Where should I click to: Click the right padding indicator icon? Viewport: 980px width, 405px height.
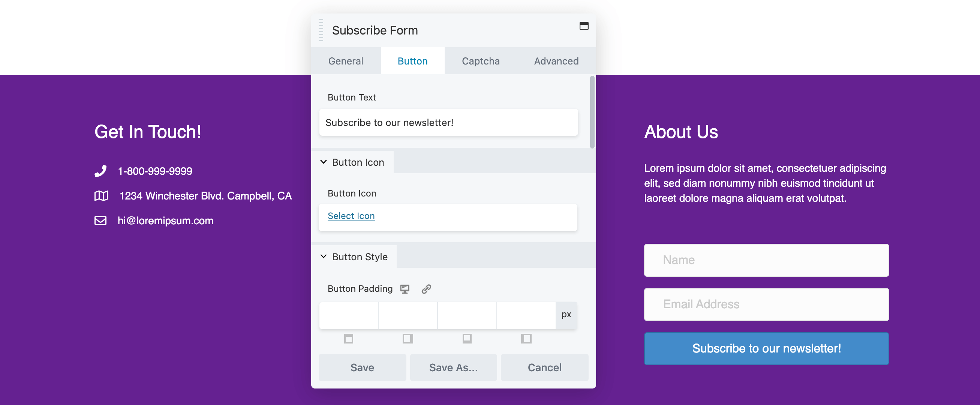pos(408,338)
